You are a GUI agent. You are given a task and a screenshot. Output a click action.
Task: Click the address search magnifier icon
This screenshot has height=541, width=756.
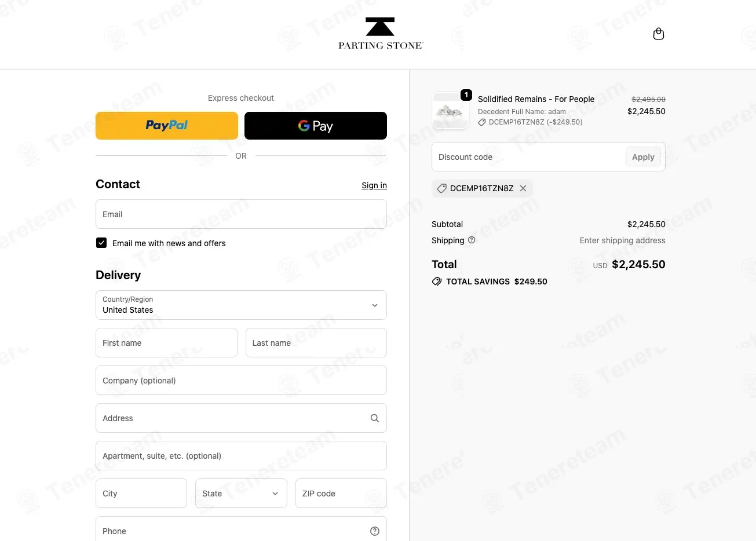coord(375,418)
